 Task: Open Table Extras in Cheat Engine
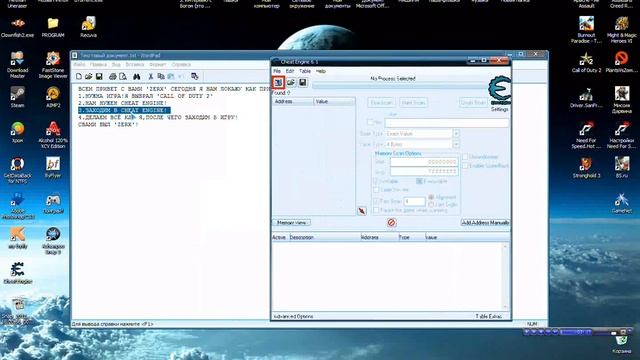coord(489,316)
